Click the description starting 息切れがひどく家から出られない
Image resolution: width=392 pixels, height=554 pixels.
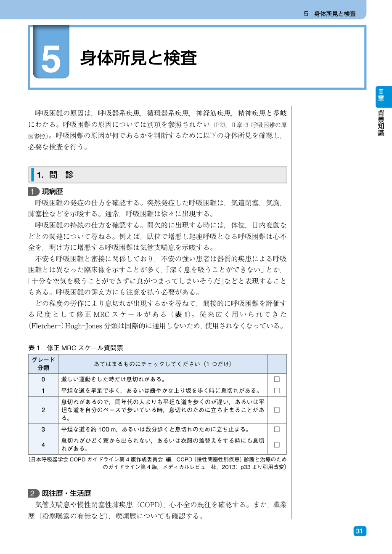pyautogui.click(x=163, y=445)
